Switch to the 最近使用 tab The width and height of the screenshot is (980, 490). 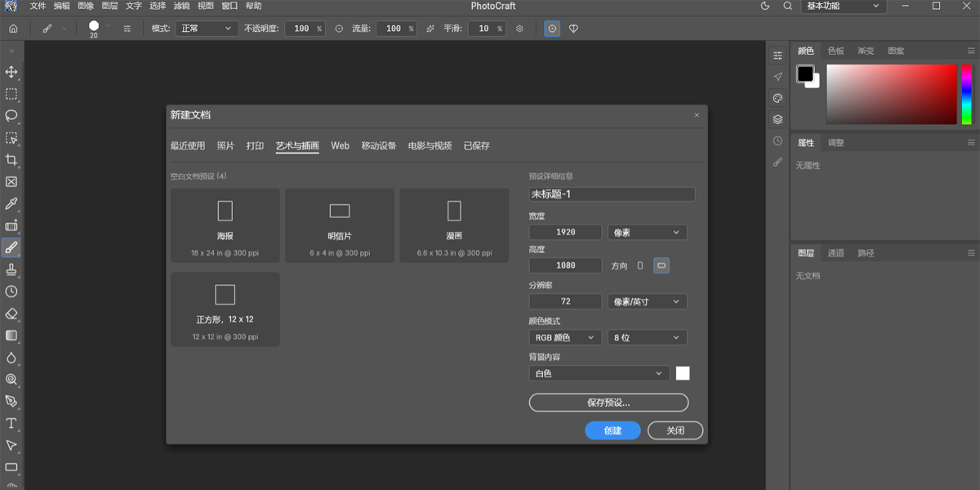coord(188,146)
